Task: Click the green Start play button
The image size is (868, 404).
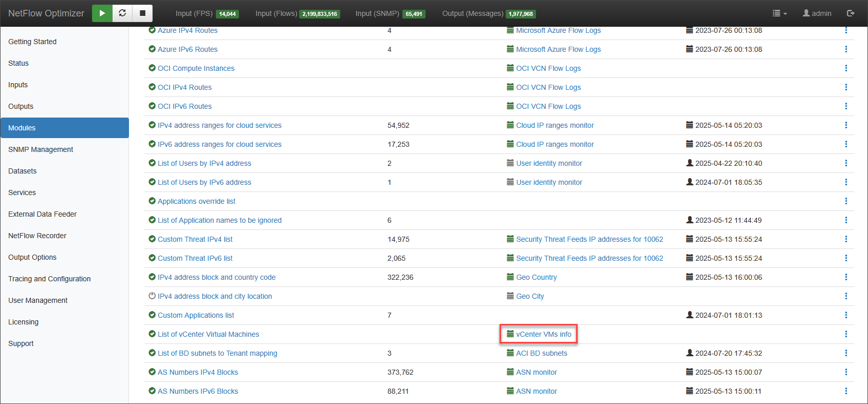Action: 102,13
